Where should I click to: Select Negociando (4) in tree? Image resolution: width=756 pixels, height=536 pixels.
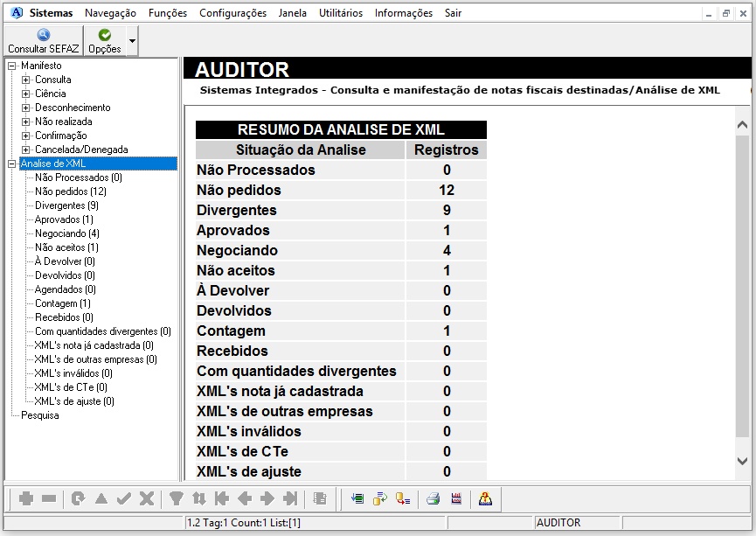67,233
